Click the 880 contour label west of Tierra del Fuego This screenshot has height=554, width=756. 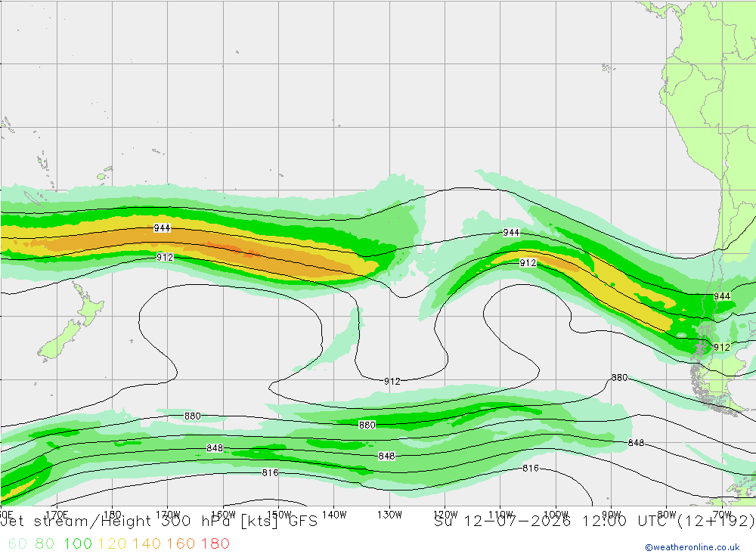[620, 378]
